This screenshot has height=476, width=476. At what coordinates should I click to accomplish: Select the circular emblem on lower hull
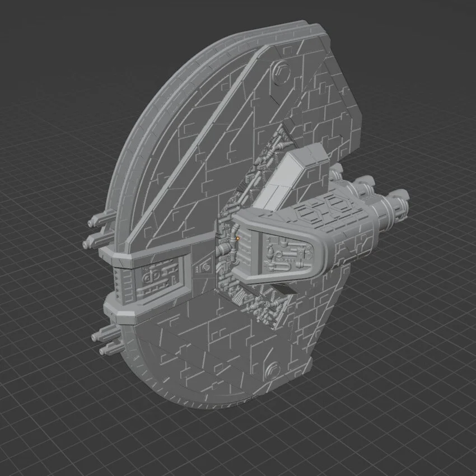[272, 370]
